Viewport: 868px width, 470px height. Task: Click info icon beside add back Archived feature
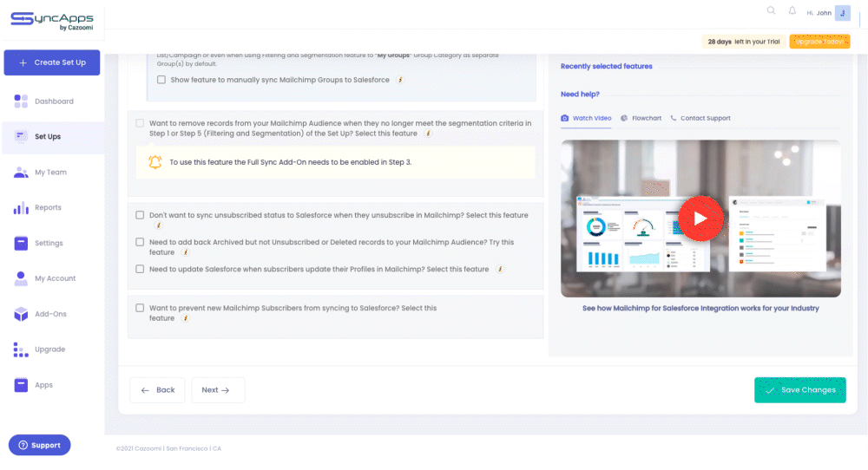tap(186, 252)
